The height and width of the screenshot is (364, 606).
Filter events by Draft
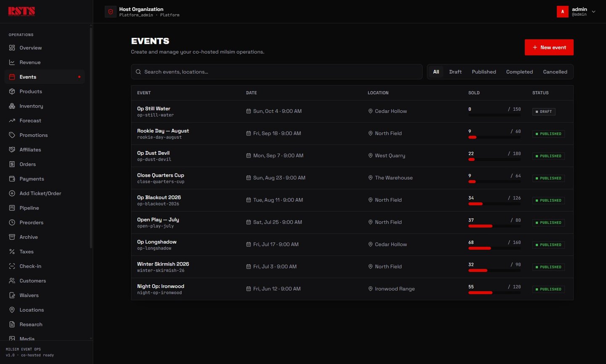coord(455,72)
